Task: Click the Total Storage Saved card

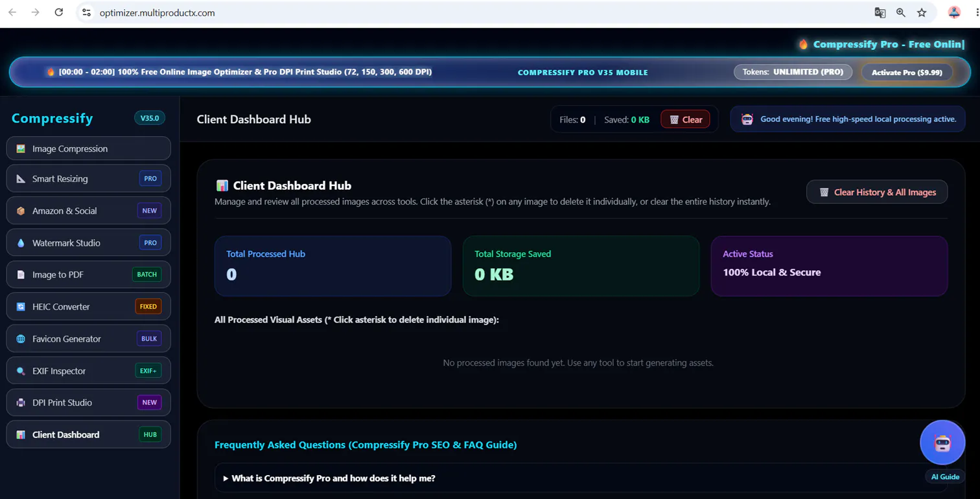Action: [x=581, y=266]
